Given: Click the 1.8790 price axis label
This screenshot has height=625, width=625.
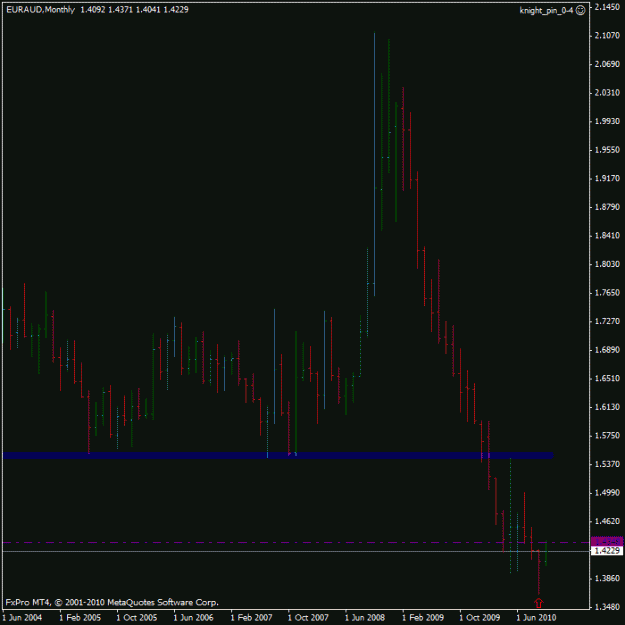Looking at the screenshot, I should pyautogui.click(x=607, y=207).
